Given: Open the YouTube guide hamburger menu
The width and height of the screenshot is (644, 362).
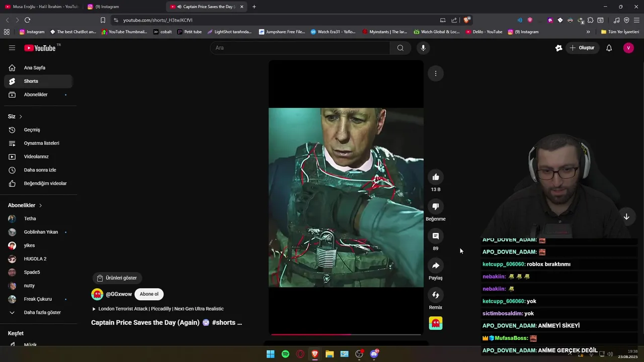Looking at the screenshot, I should click(12, 48).
